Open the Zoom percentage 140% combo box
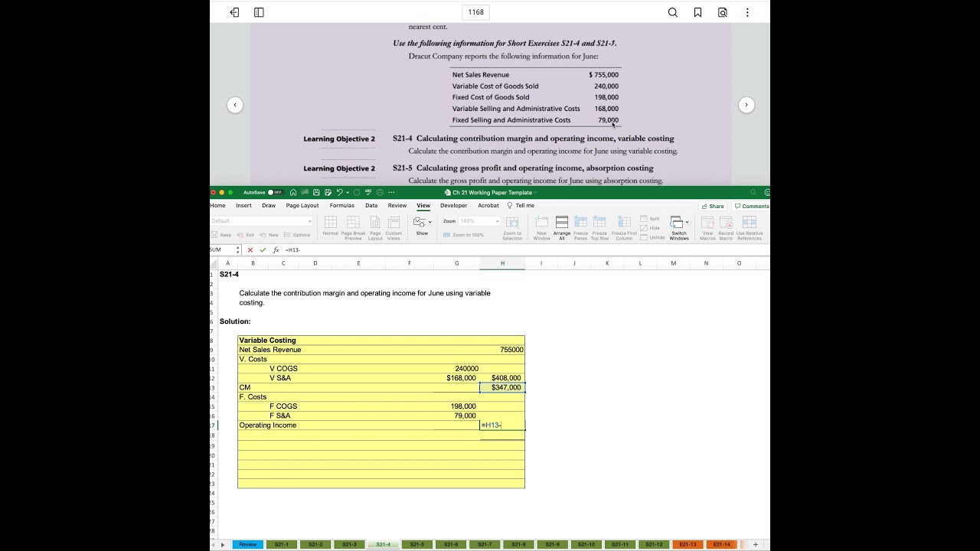This screenshot has width=980, height=551. tap(479, 221)
